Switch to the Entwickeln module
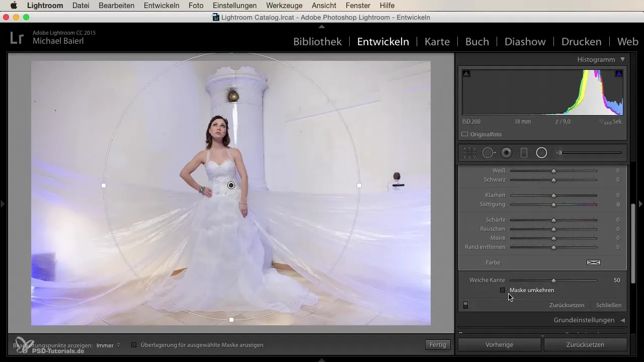Viewport: 644px width, 362px height. [383, 42]
